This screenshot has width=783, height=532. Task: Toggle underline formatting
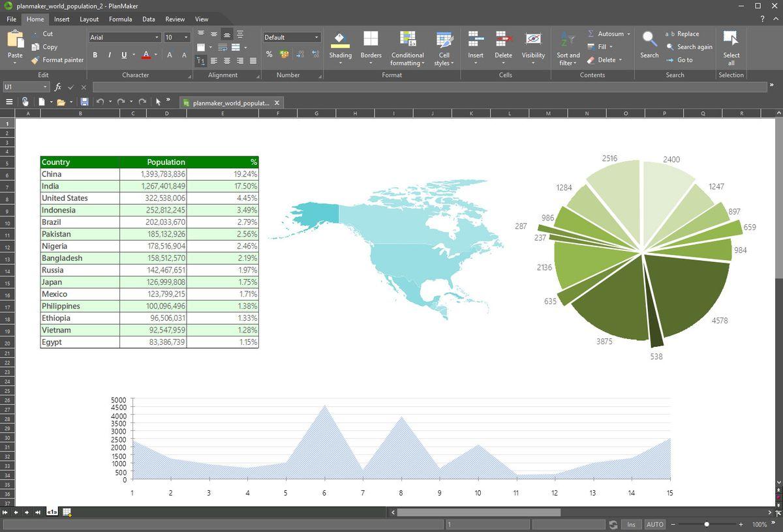tap(123, 55)
